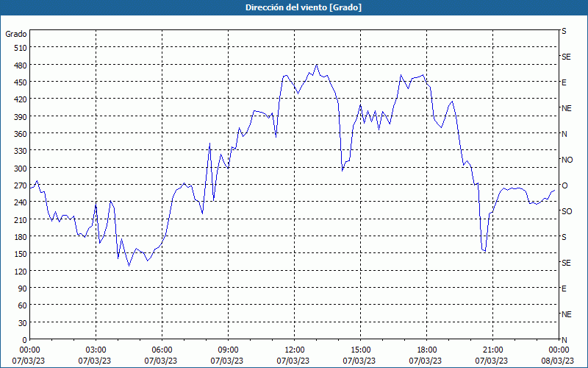Click the E compass label beside 90 gridline
This screenshot has width=588, height=368.
[564, 289]
